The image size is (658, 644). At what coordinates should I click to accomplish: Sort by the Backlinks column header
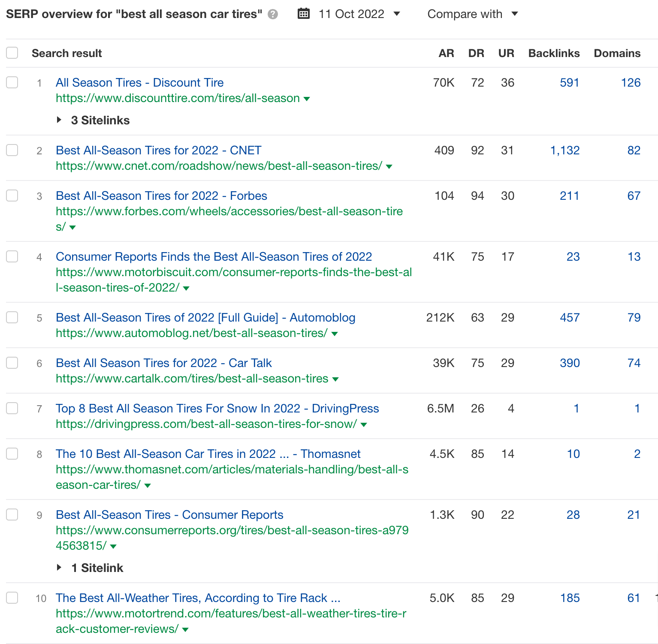(554, 53)
